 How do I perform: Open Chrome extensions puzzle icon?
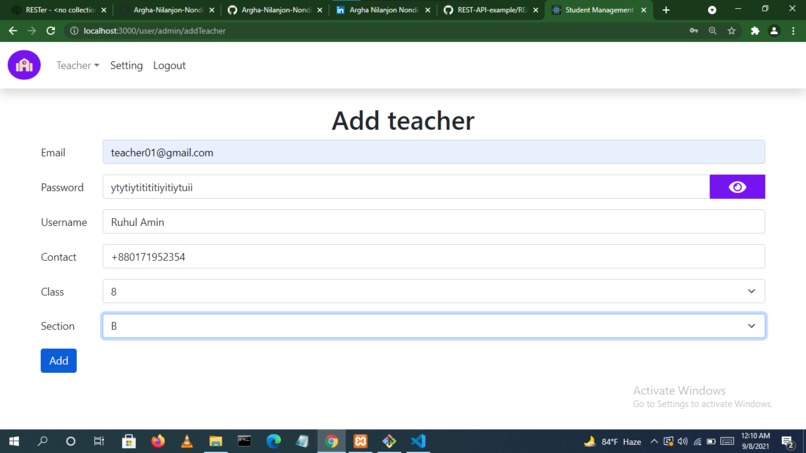tap(755, 31)
